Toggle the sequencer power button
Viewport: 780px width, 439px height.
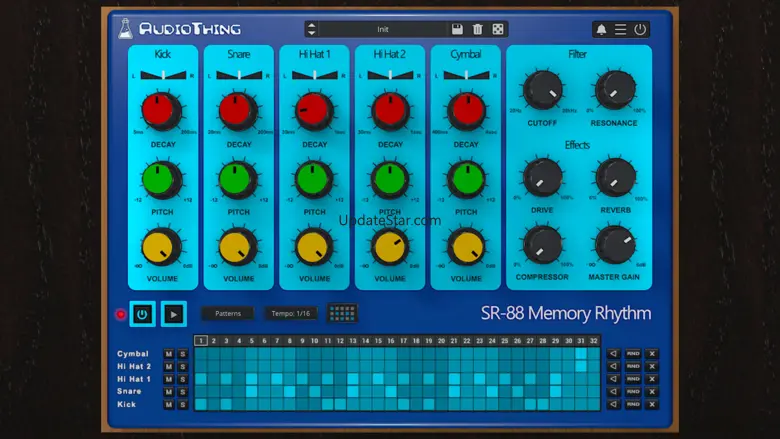(142, 314)
